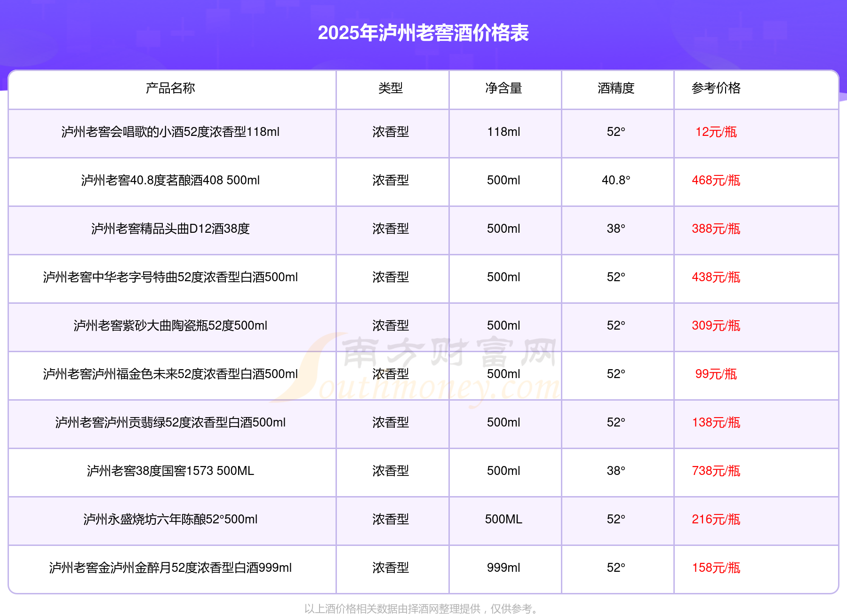
Task: Select 500ml in the 中华老字号特曲 row
Action: click(503, 277)
